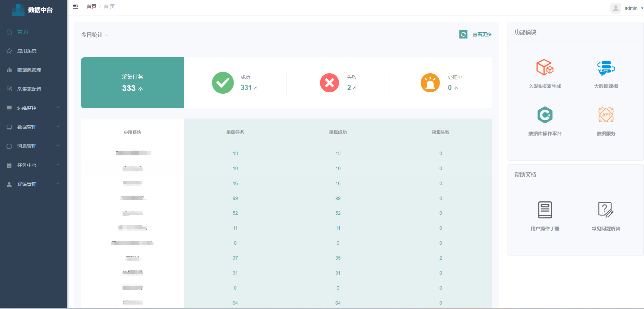Launch the 数据库操作平台 icon
Screen dimensions: 644x309
(x=545, y=115)
